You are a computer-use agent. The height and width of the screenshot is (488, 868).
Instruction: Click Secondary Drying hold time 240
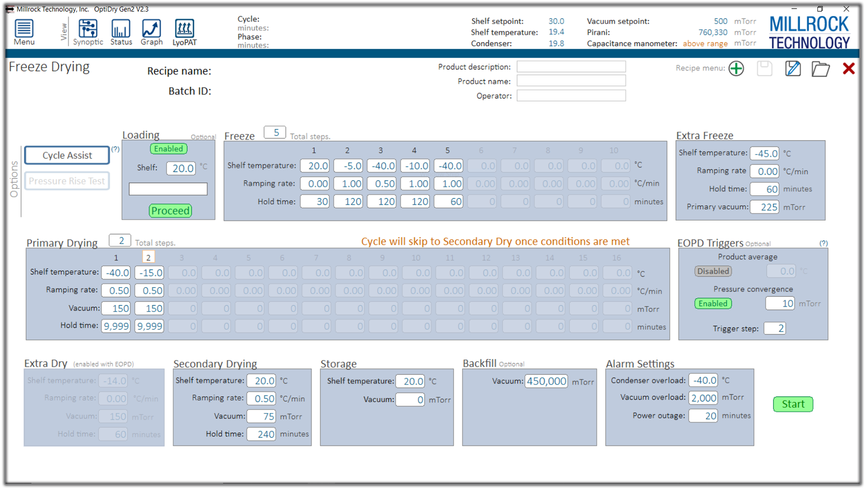(x=261, y=434)
